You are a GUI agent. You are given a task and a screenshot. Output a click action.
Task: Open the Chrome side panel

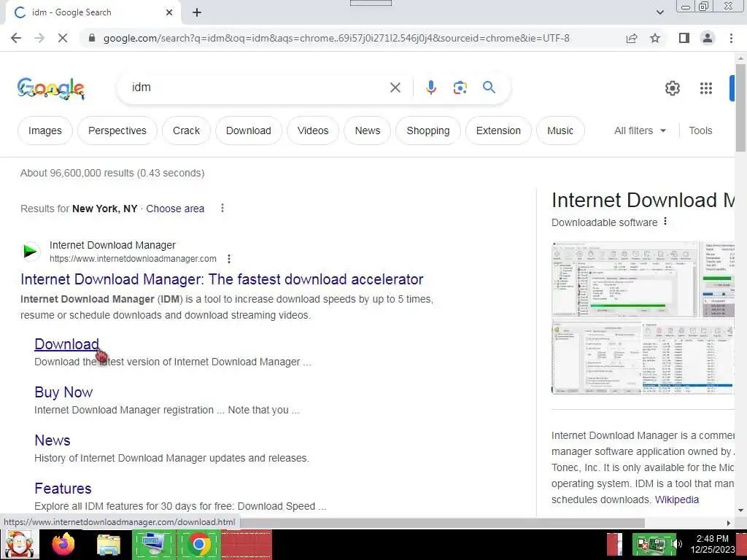point(684,38)
